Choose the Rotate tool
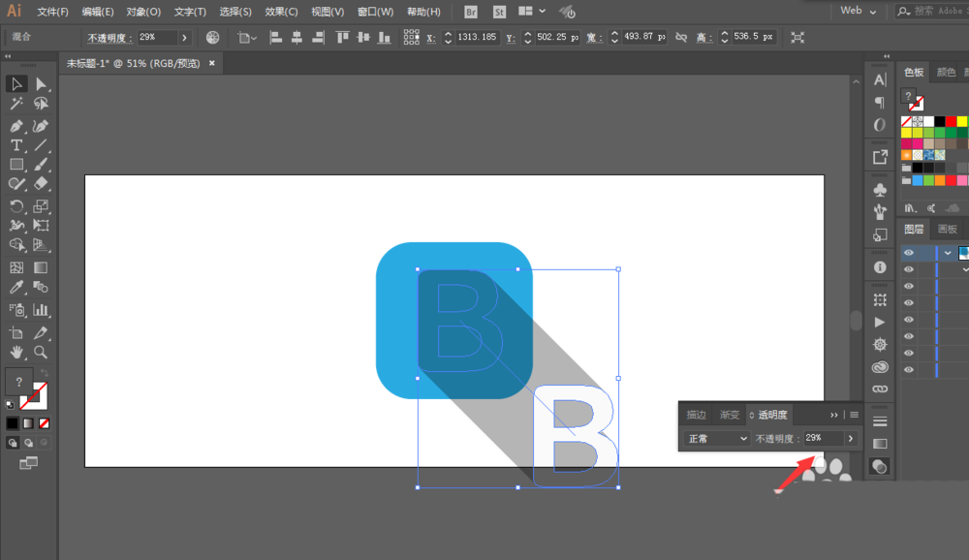 [16, 206]
